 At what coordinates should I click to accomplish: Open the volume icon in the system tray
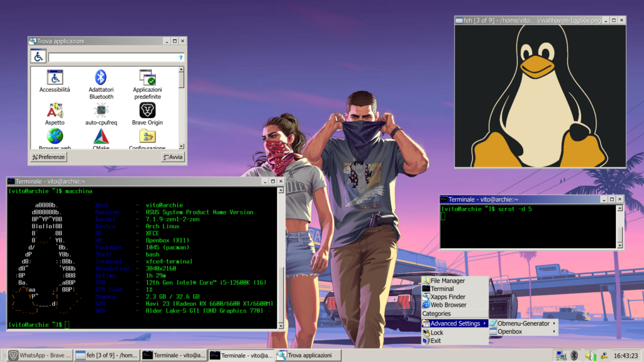589,356
